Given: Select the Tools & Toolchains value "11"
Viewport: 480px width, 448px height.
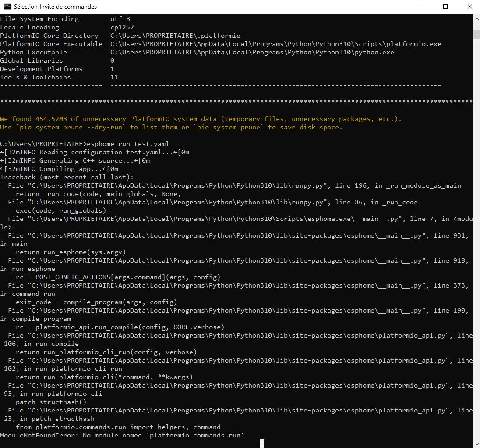Looking at the screenshot, I should coord(114,77).
